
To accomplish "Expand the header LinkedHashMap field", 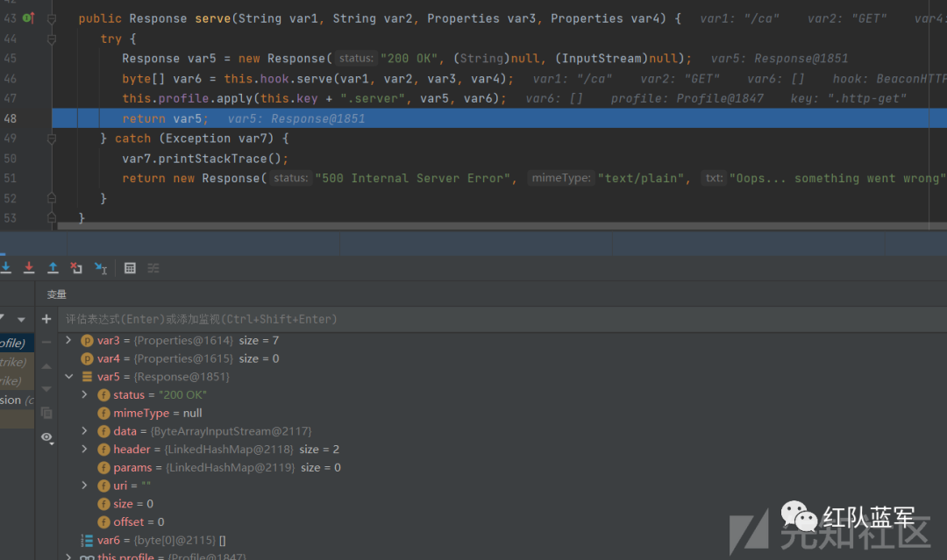I will click(x=85, y=450).
